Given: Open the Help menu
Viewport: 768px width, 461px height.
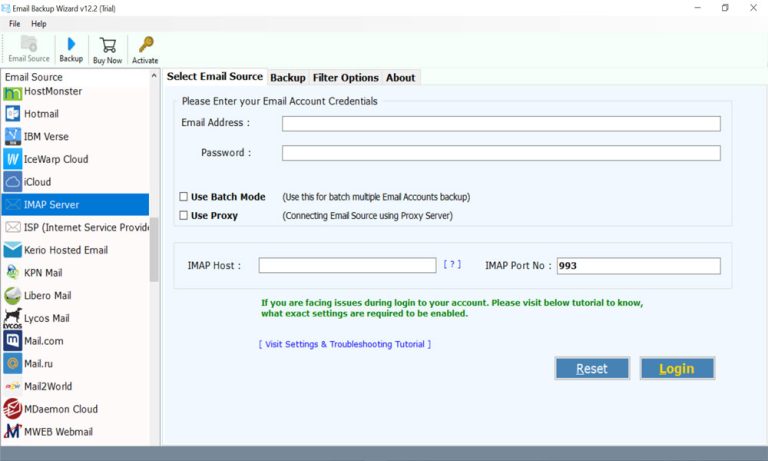Looking at the screenshot, I should click(39, 24).
